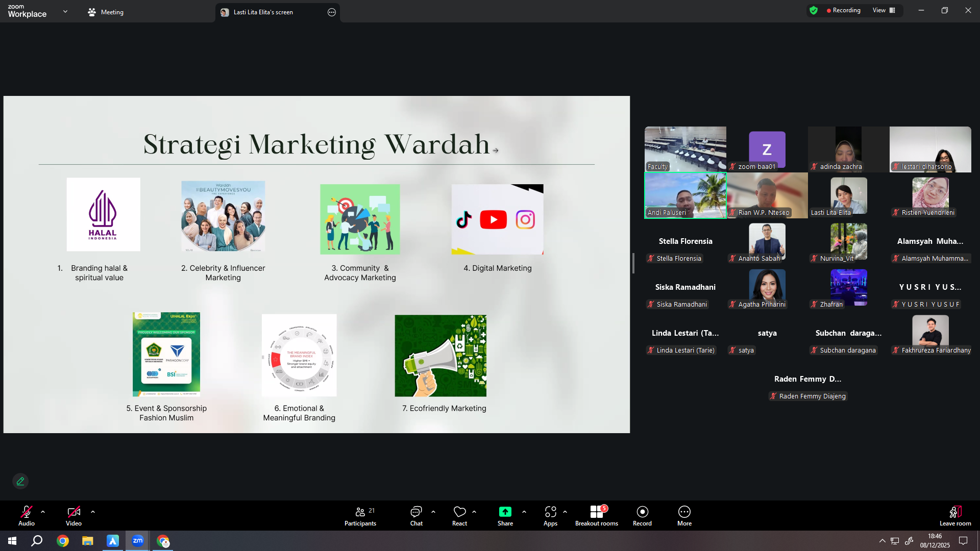Toggle the Record button
980x551 pixels.
[642, 515]
